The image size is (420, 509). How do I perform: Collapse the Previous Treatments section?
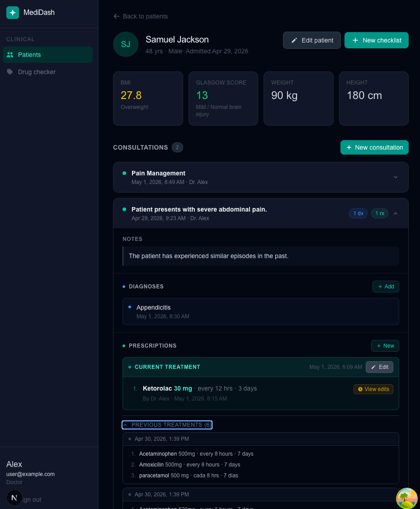pyautogui.click(x=167, y=424)
